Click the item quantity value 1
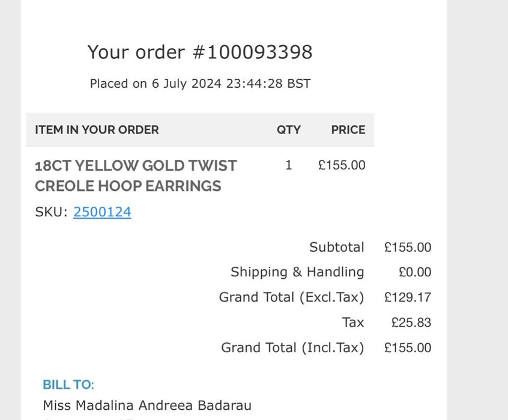The height and width of the screenshot is (420, 508). coord(289,165)
